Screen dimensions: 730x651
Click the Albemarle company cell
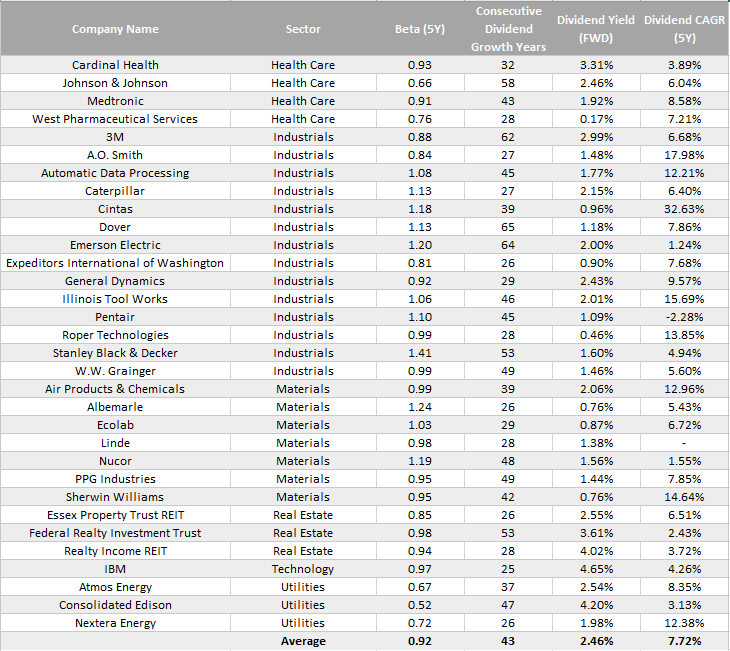click(x=115, y=407)
